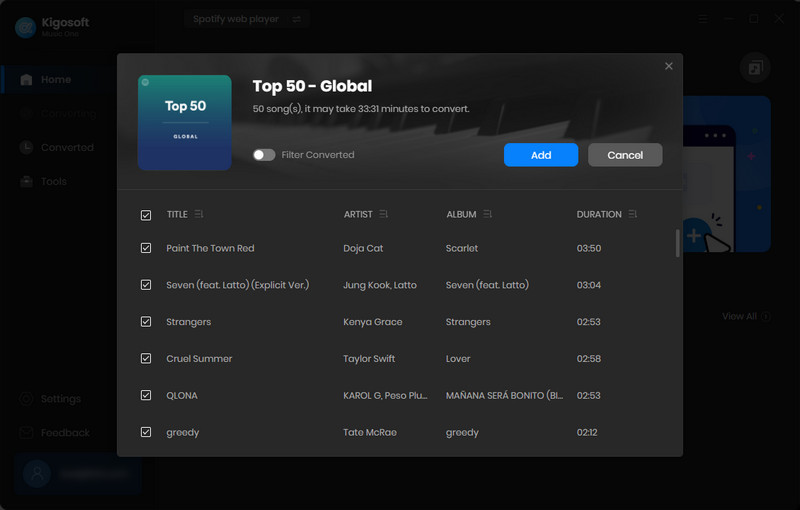Click the Top 50 Global cover thumbnail
Screen dimensions: 800x510
point(185,122)
